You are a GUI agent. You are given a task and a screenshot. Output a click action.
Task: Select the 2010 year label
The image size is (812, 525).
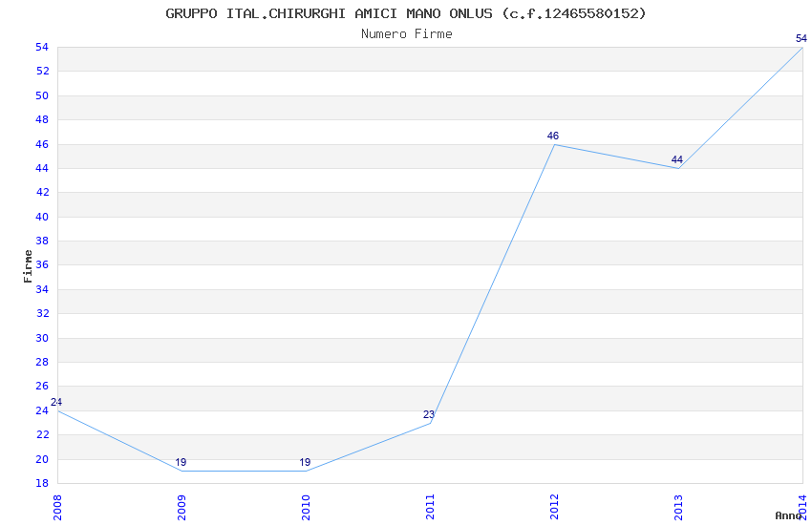pos(306,508)
